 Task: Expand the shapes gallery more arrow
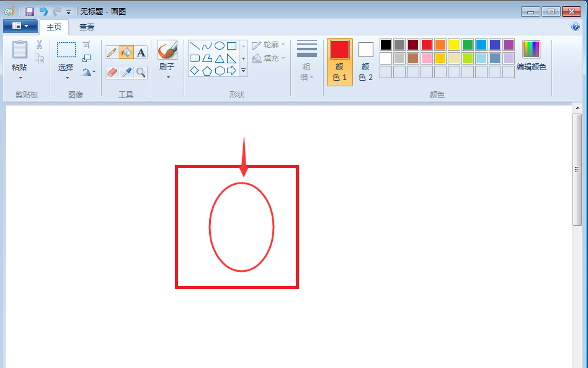coord(243,70)
